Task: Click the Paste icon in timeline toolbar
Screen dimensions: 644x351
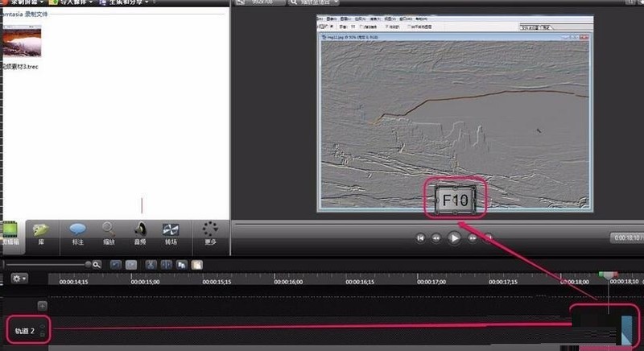Action: [197, 265]
